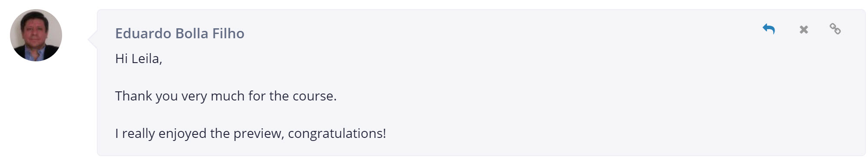Viewport: 868px width, 164px height.
Task: Click the blue curved reply arrow
Action: pos(769,29)
